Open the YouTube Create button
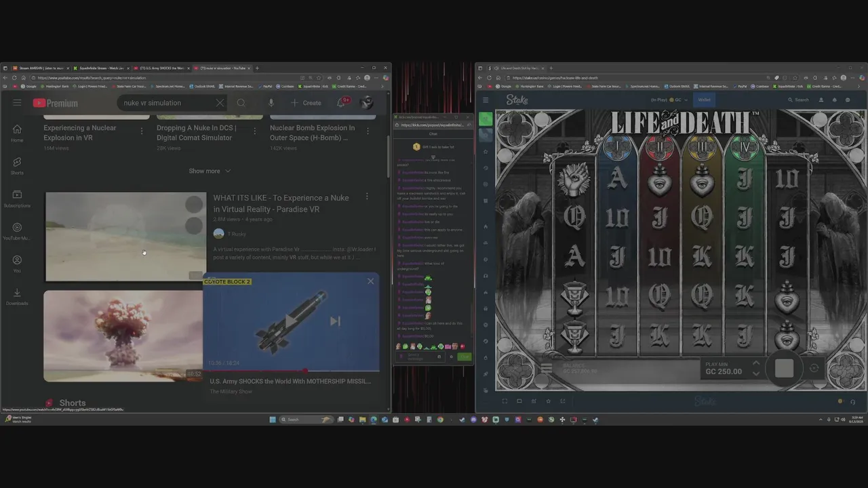868x488 pixels. coord(306,103)
